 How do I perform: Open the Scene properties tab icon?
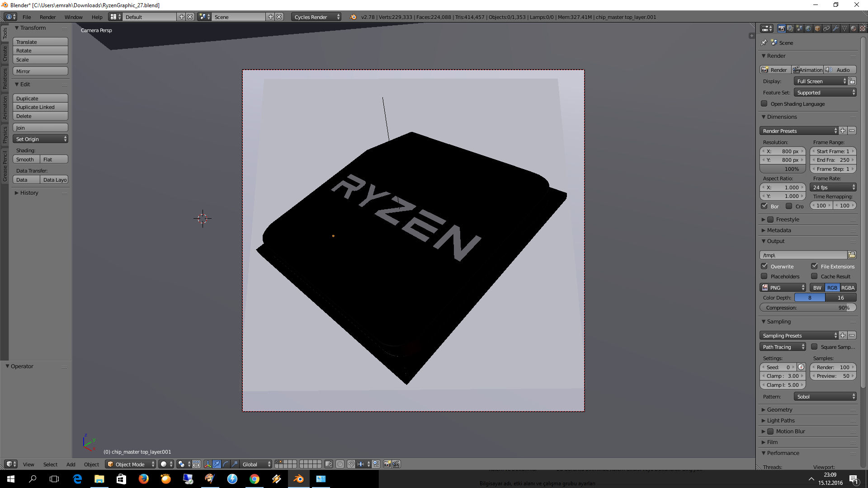(x=799, y=28)
